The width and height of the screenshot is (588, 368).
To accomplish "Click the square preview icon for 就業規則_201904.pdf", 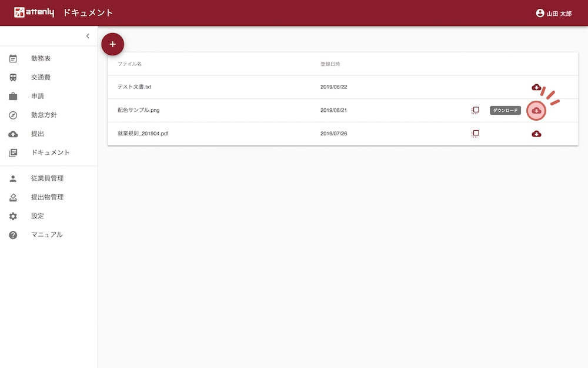I will tap(475, 134).
